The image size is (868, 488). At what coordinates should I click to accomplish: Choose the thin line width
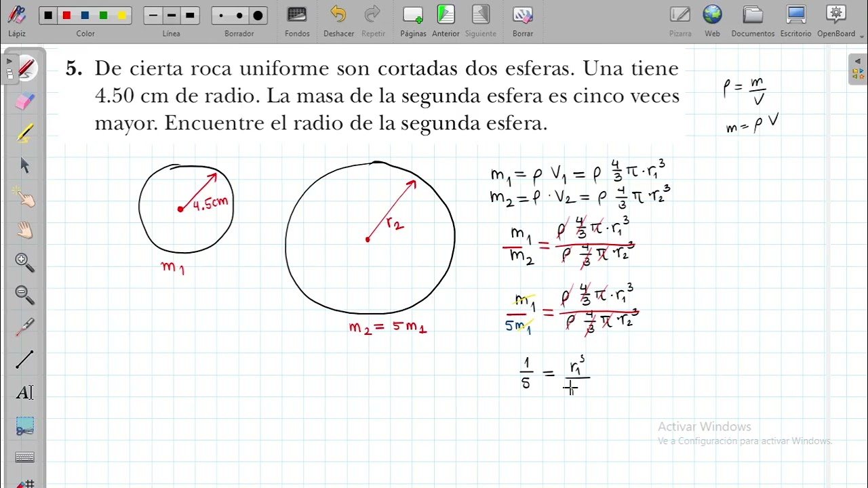pos(153,16)
